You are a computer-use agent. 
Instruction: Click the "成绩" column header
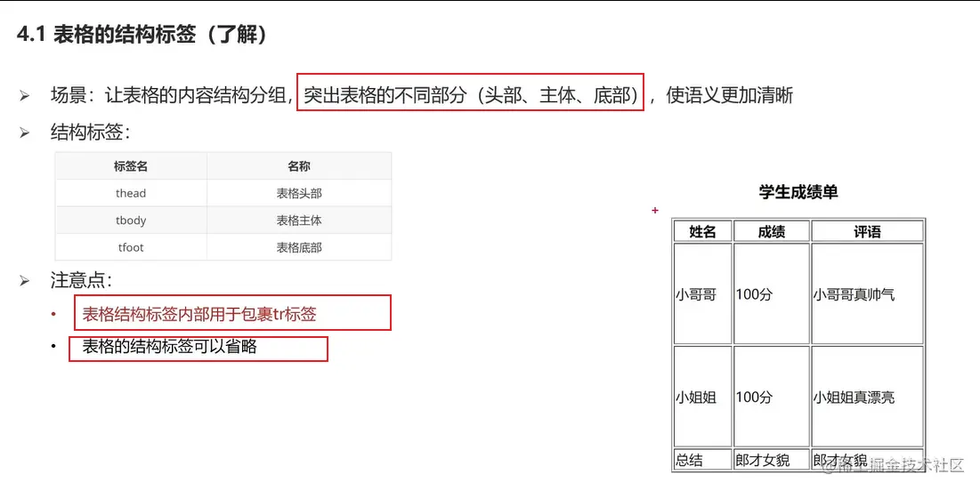click(x=771, y=231)
